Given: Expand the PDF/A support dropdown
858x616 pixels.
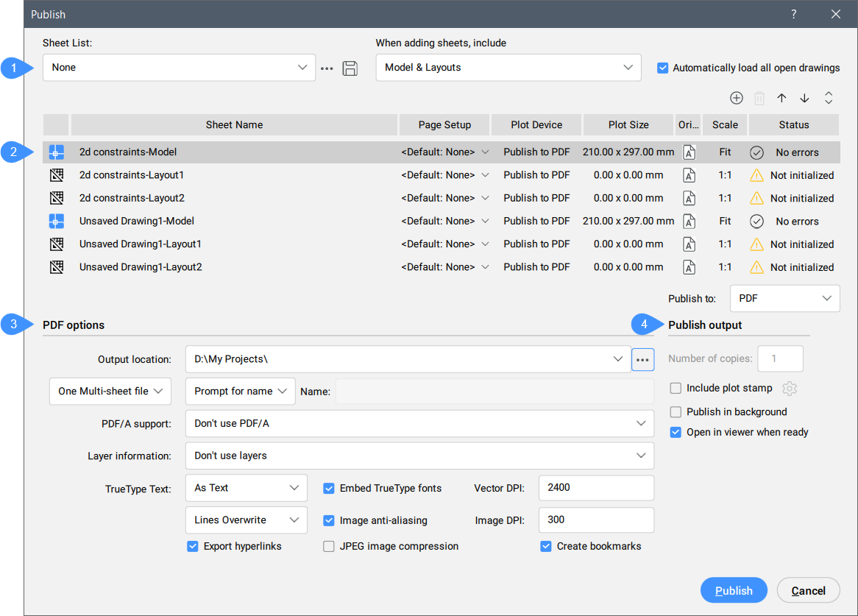Looking at the screenshot, I should pyautogui.click(x=419, y=423).
